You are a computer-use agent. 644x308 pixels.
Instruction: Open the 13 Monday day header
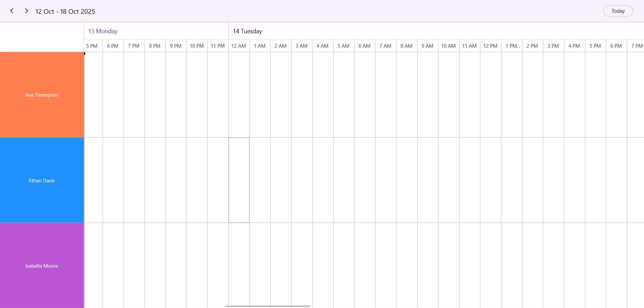pos(103,31)
